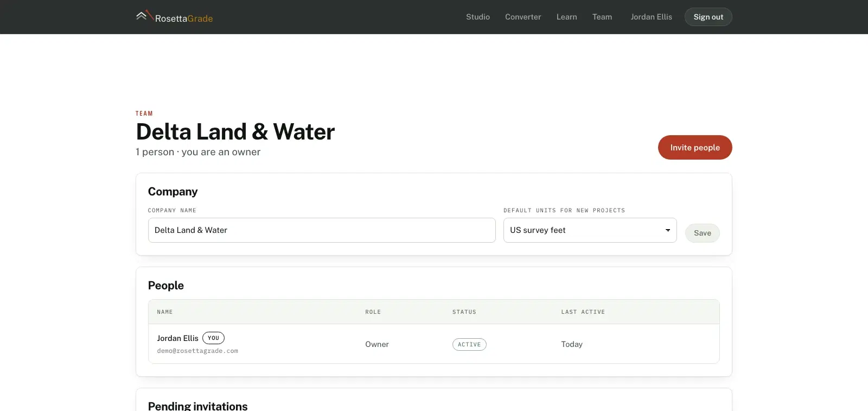The height and width of the screenshot is (411, 868).
Task: Click the demo@rosettagrade.com email text
Action: click(x=197, y=351)
